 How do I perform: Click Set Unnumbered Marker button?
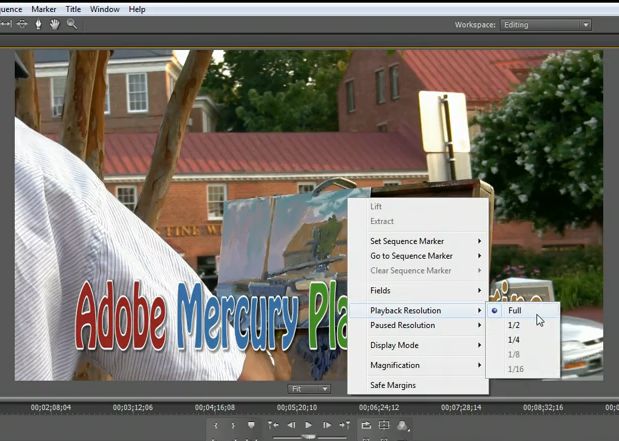(x=251, y=425)
